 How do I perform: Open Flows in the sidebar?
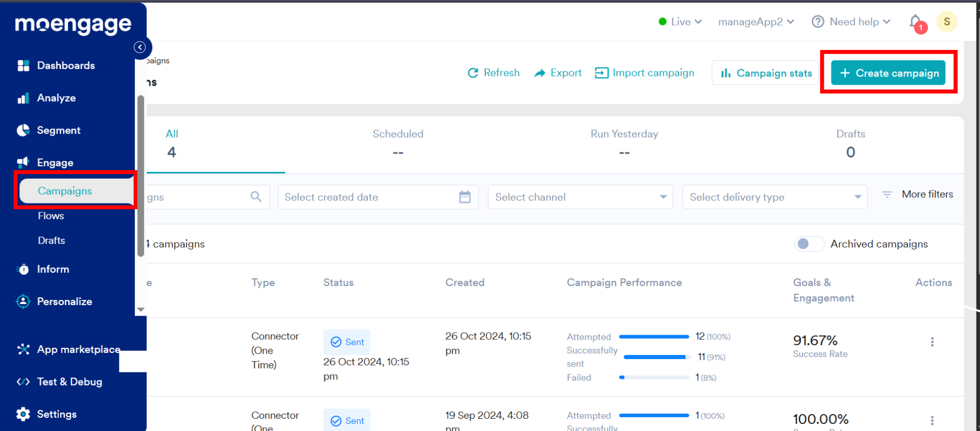pyautogui.click(x=51, y=216)
